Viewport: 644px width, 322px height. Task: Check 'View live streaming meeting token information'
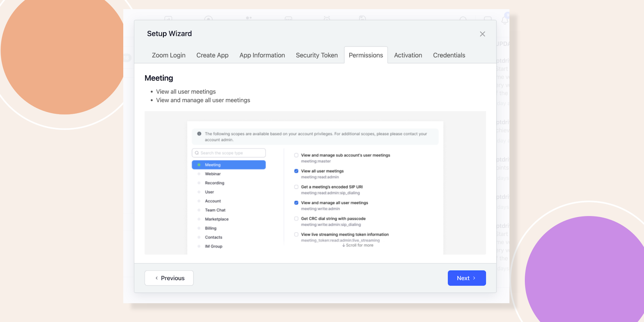pos(296,234)
